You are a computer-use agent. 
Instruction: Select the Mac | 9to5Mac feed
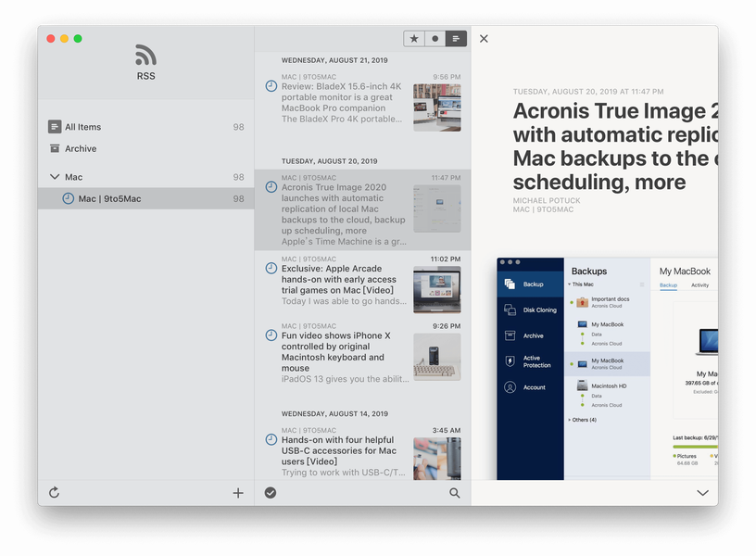point(145,198)
